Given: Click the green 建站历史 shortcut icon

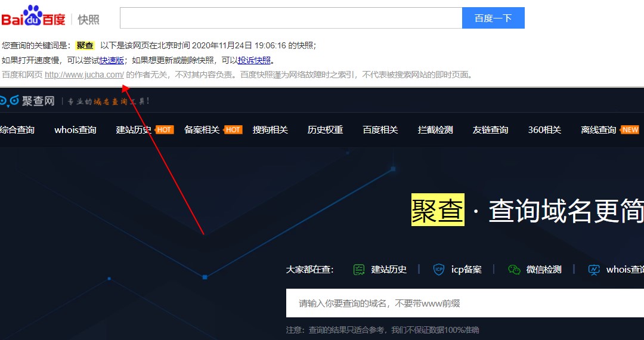Looking at the screenshot, I should pyautogui.click(x=359, y=270).
